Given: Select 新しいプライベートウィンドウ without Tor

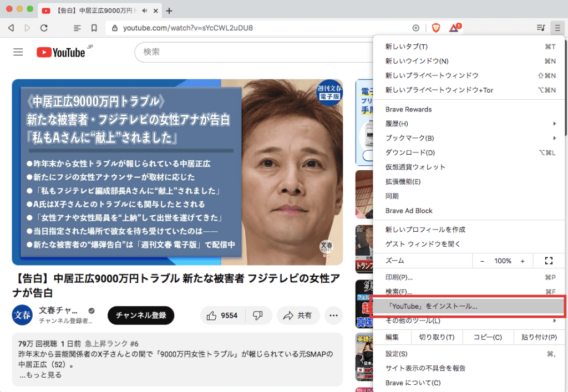Looking at the screenshot, I should pyautogui.click(x=469, y=75).
